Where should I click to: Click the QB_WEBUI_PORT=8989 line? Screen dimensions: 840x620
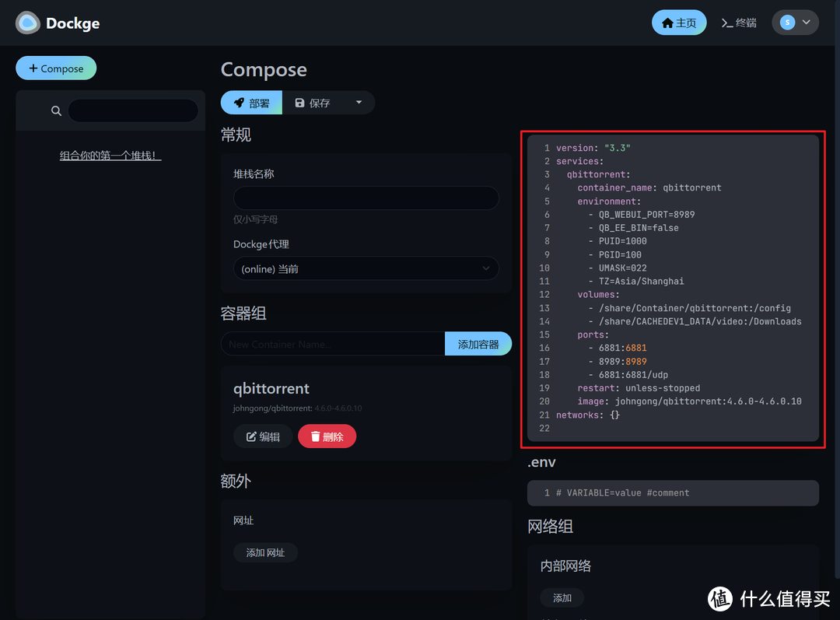(641, 215)
